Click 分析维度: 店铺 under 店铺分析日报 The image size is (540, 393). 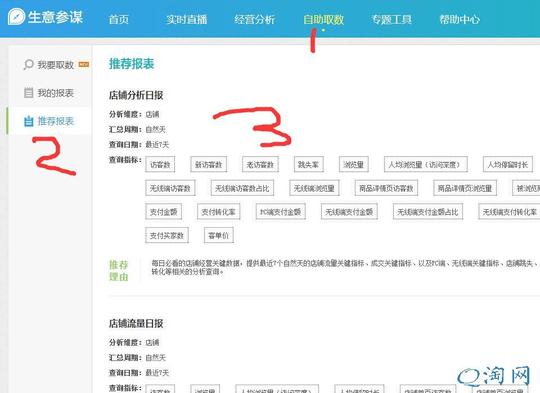[134, 114]
